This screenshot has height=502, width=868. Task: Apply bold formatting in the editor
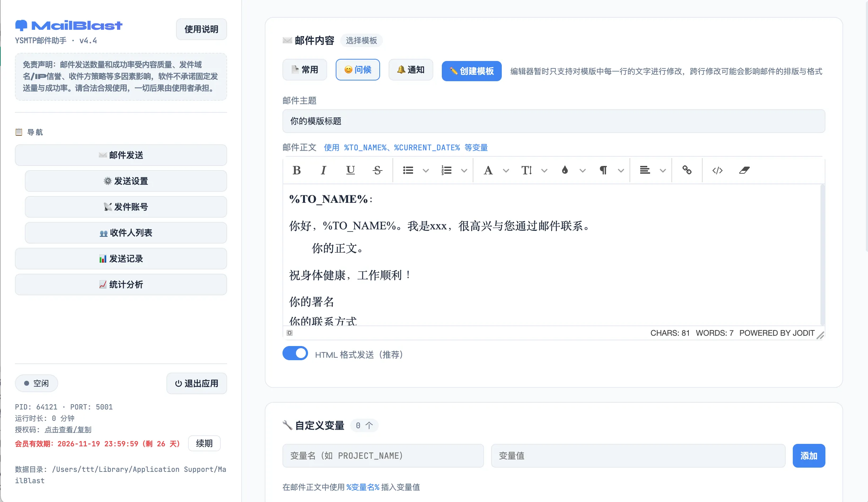coord(297,171)
